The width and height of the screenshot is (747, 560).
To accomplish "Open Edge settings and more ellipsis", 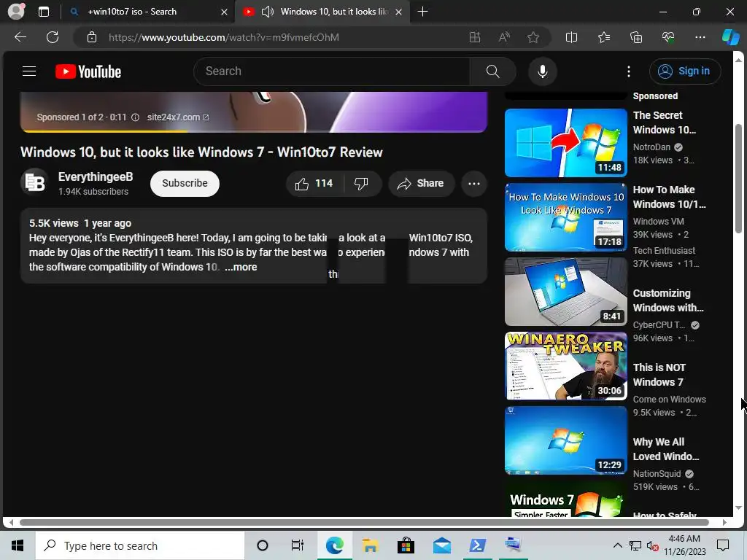I will click(x=700, y=37).
